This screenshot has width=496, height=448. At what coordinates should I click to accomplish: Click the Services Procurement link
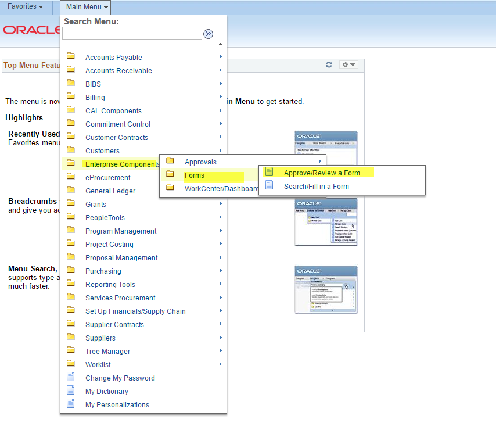(x=120, y=298)
